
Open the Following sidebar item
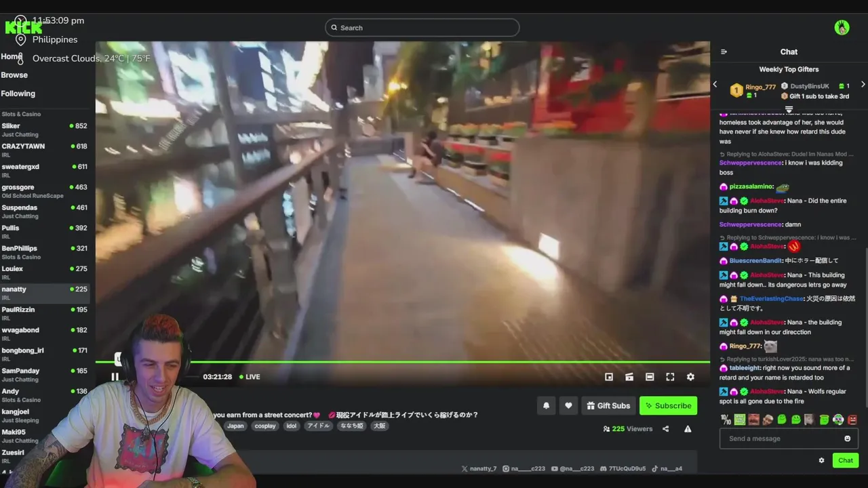(18, 94)
